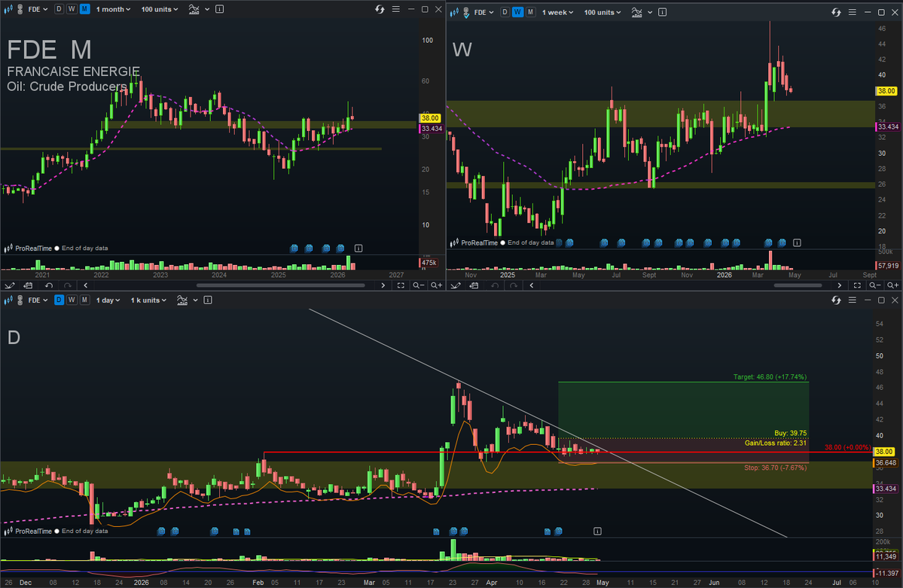Switch daily chart to W timeframe
This screenshot has height=588, width=903.
72,300
